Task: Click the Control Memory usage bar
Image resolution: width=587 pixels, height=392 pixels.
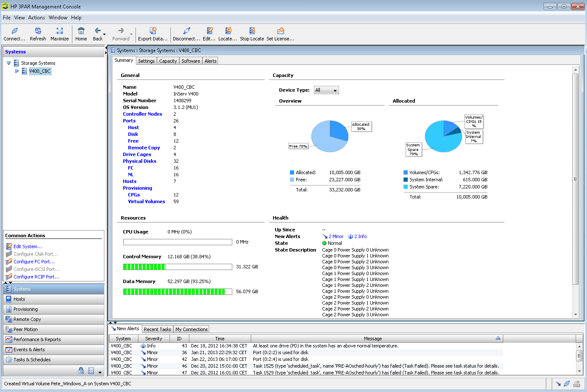Action: [x=178, y=267]
